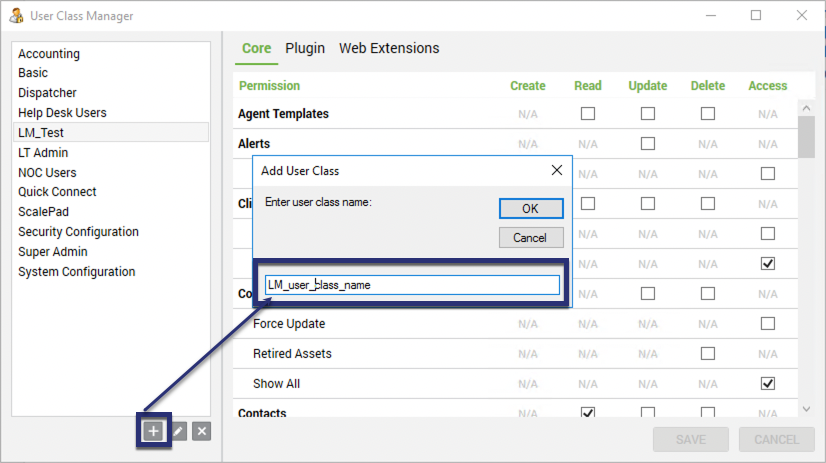The height and width of the screenshot is (463, 826).
Task: Open the Web Extensions tab
Action: [389, 48]
